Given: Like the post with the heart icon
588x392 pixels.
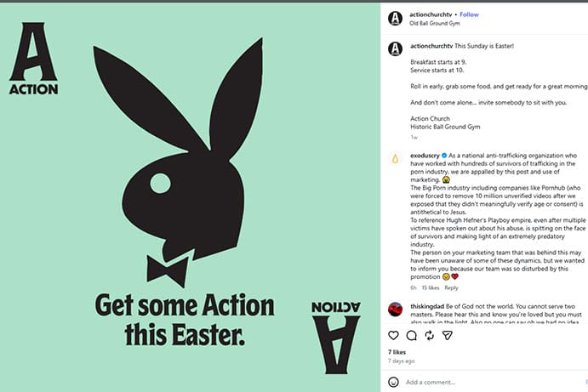Looking at the screenshot, I should tap(395, 335).
